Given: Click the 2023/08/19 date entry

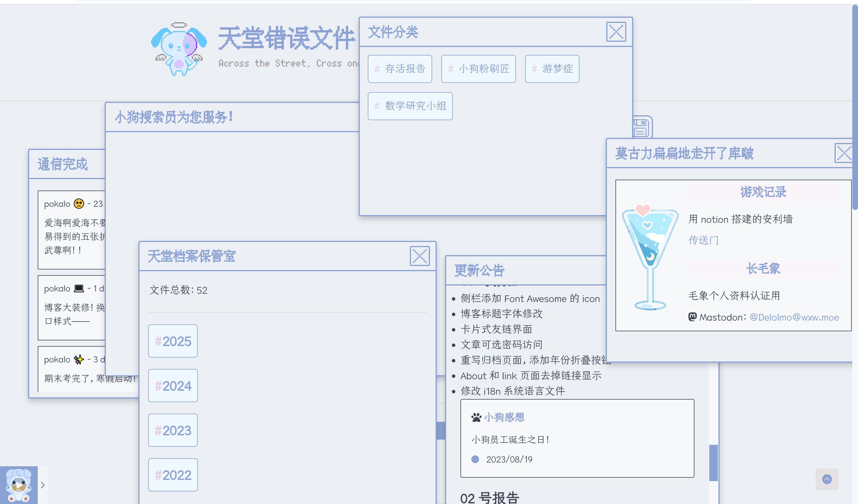Looking at the screenshot, I should [509, 459].
